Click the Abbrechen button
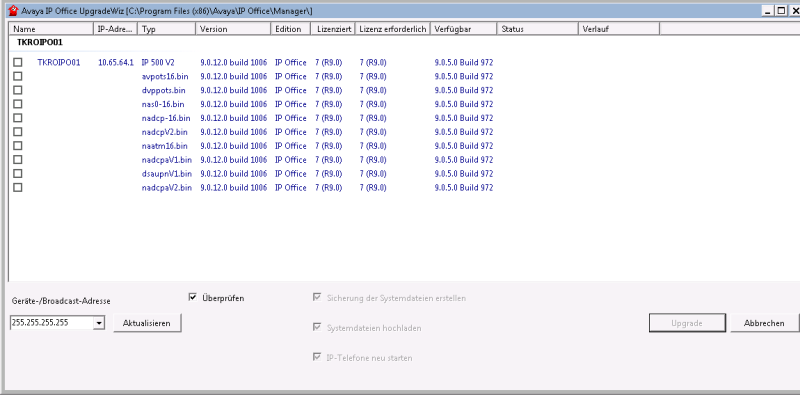Screen dimensions: 800x397 tap(764, 323)
